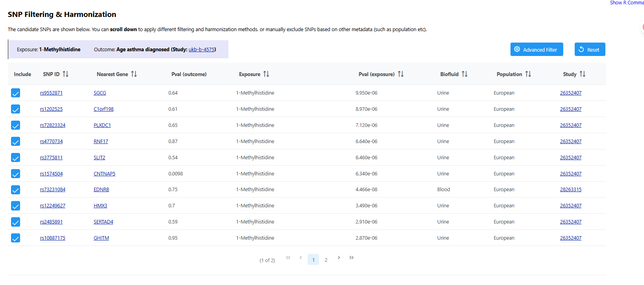The height and width of the screenshot is (285, 644).
Task: Jump to last page double arrow
Action: coord(351,258)
